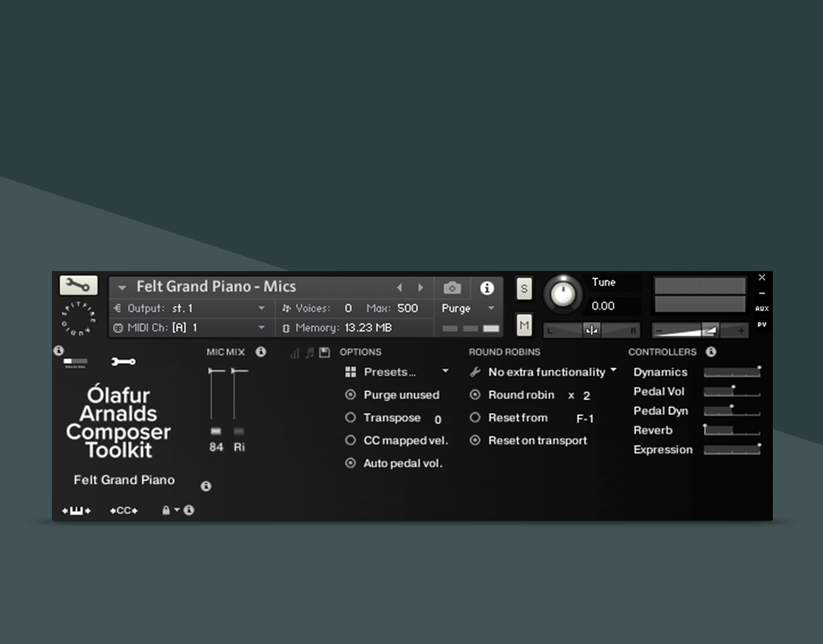Open instrument info via header info icon
The height and width of the screenshot is (644, 823).
click(x=487, y=288)
